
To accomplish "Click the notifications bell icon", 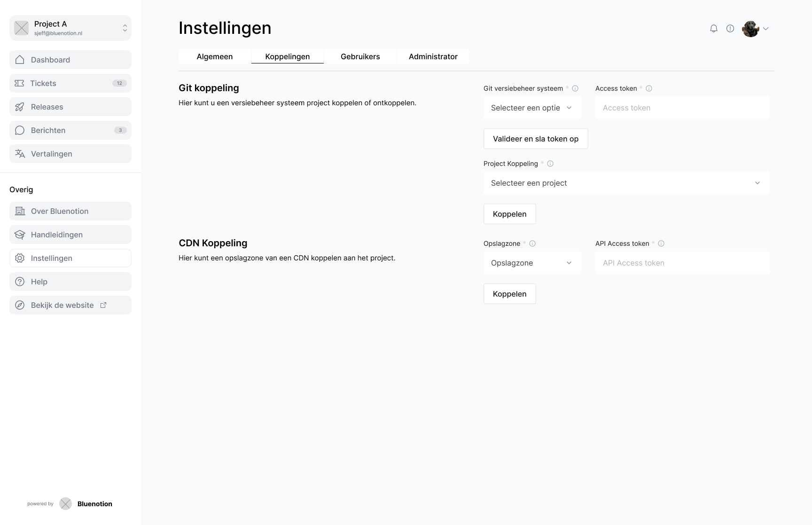I will click(713, 28).
